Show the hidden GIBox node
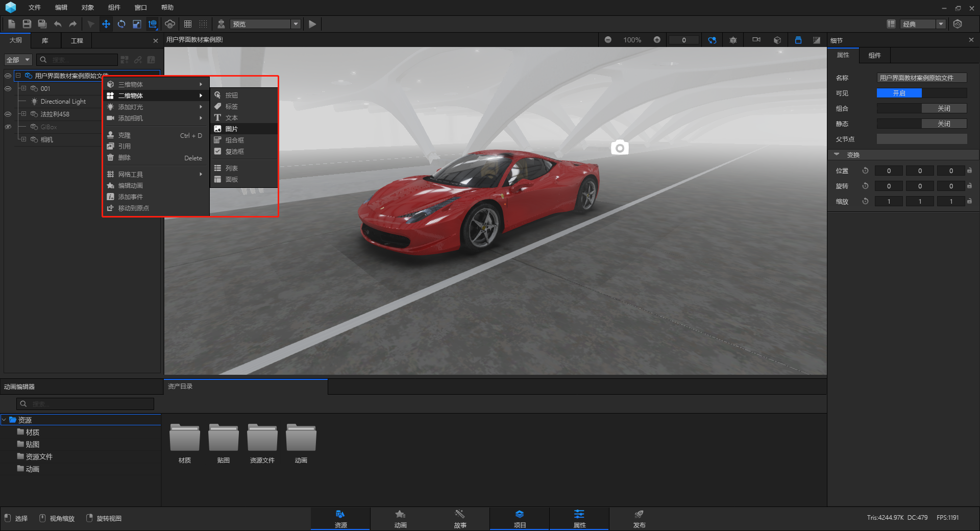980x531 pixels. [x=8, y=127]
